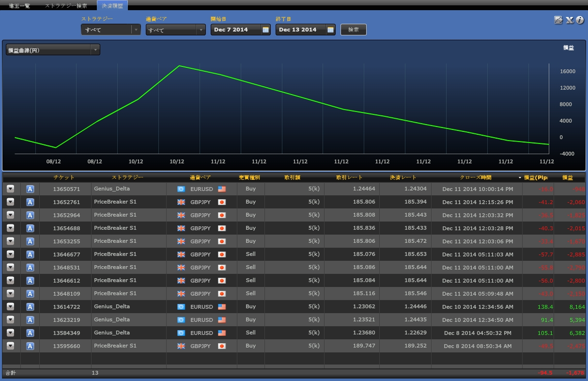Click the start date field Dec 7 2014
588x381 pixels.
click(x=236, y=30)
